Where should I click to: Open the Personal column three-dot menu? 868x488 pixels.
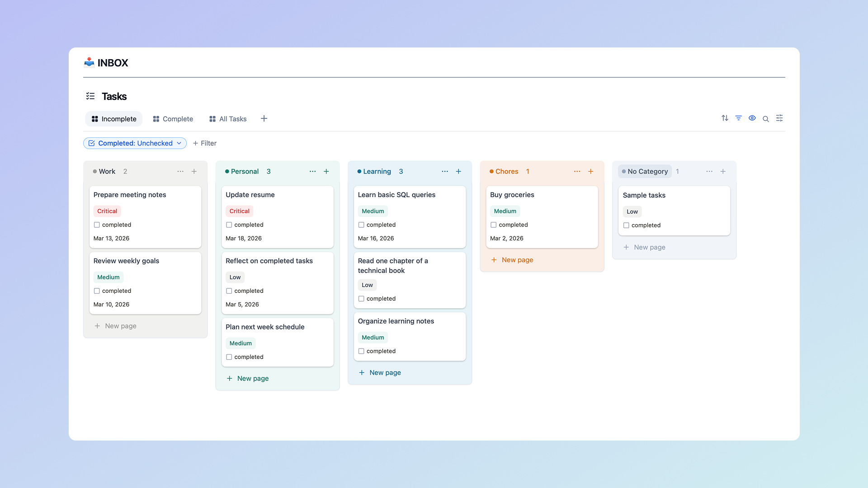click(x=312, y=171)
